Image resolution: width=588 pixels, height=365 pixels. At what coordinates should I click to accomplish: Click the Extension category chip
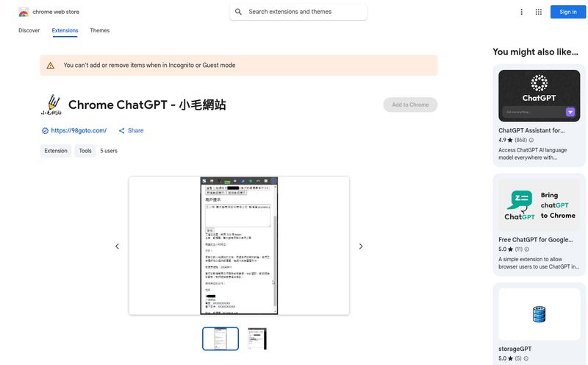tap(56, 151)
